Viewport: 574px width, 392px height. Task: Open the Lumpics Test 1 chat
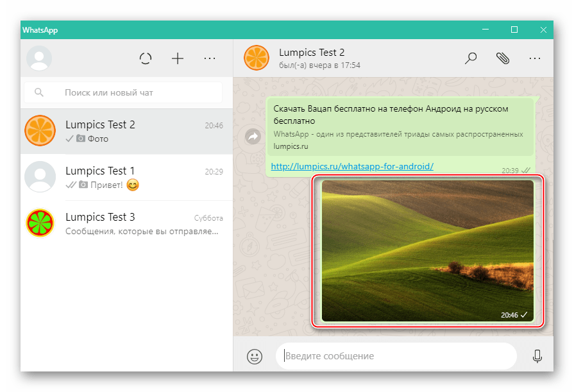point(126,177)
